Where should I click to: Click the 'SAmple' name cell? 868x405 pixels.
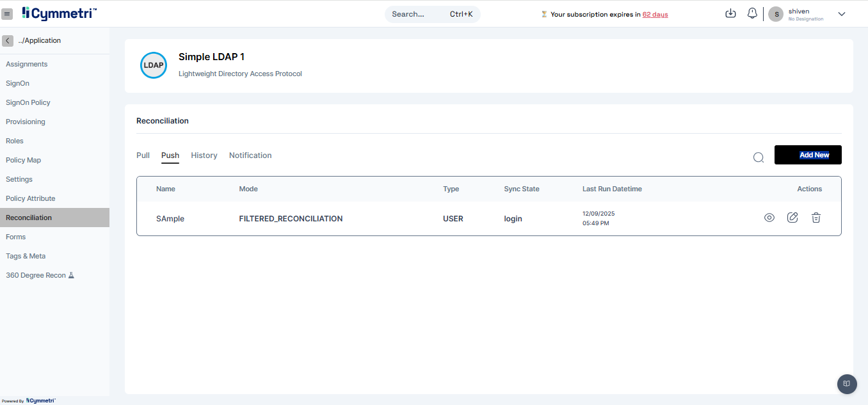pos(170,219)
